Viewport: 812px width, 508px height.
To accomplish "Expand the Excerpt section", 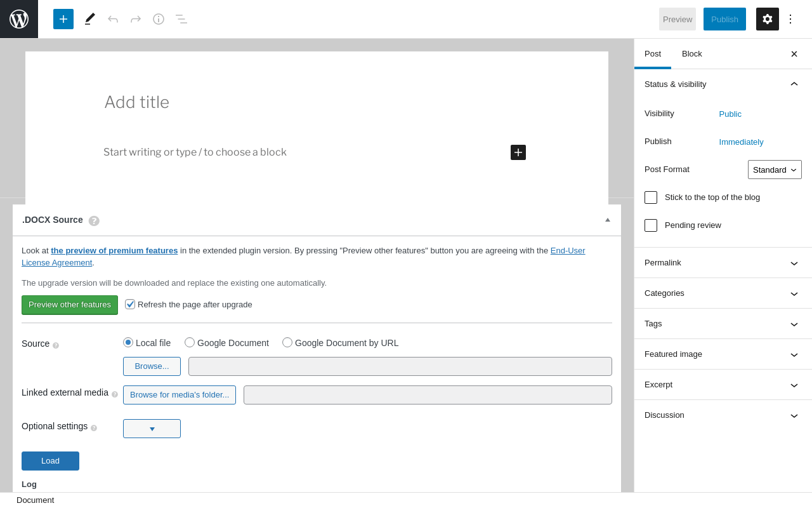I will (x=723, y=385).
